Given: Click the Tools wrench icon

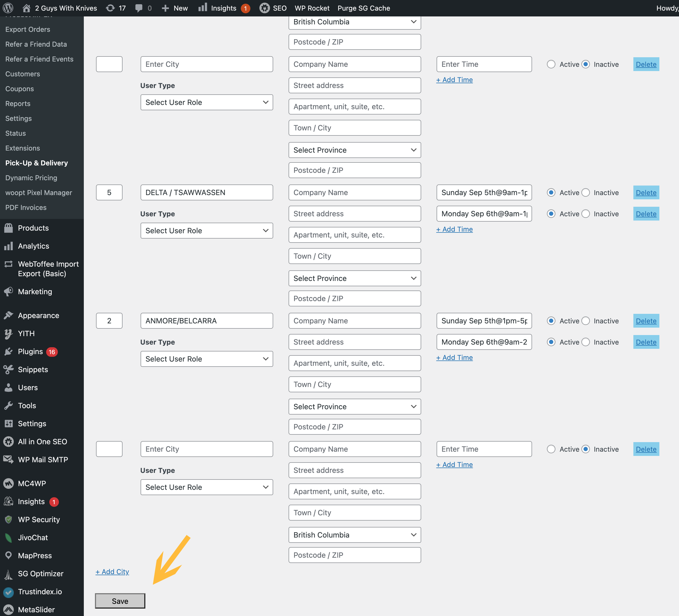Looking at the screenshot, I should pos(8,405).
